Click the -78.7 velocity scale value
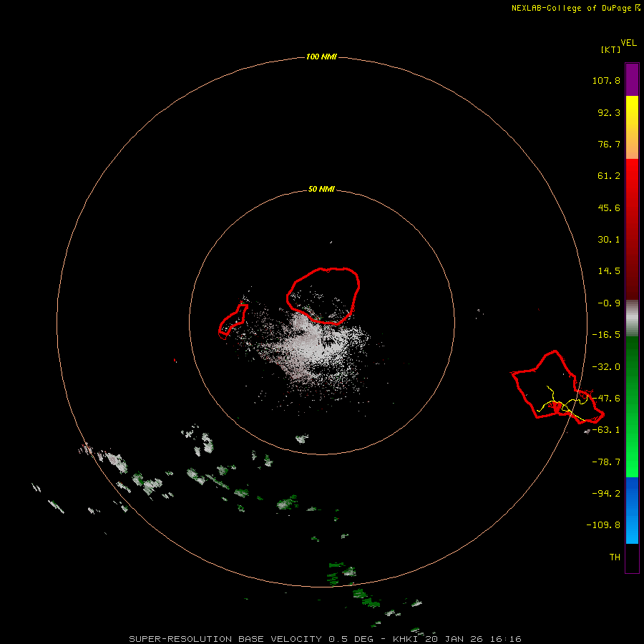 pos(606,462)
